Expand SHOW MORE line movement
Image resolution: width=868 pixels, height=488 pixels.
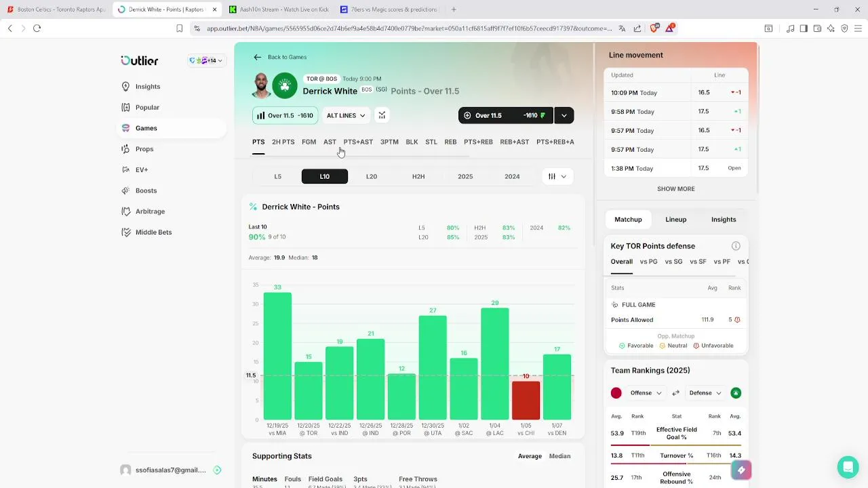coord(675,189)
